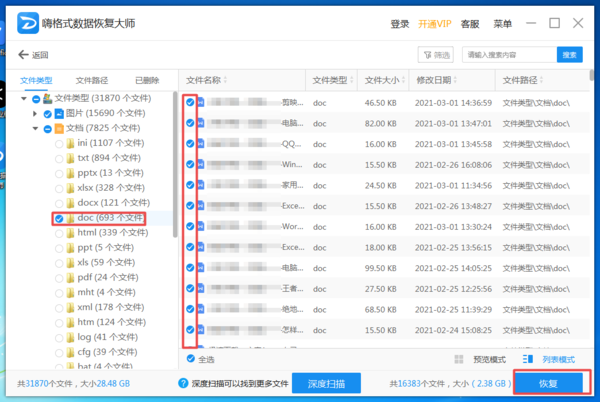600x402 pixels.
Task: Expand the 图片 tree node
Action: [x=35, y=113]
